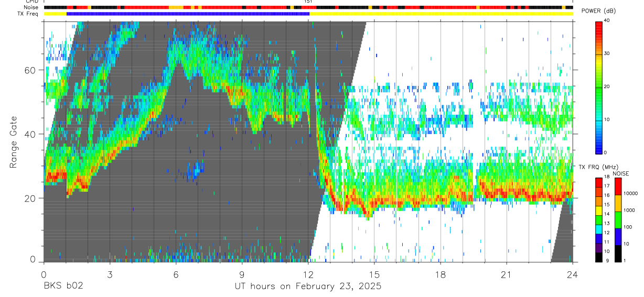Select the 30 label on the power colorbar

point(606,54)
